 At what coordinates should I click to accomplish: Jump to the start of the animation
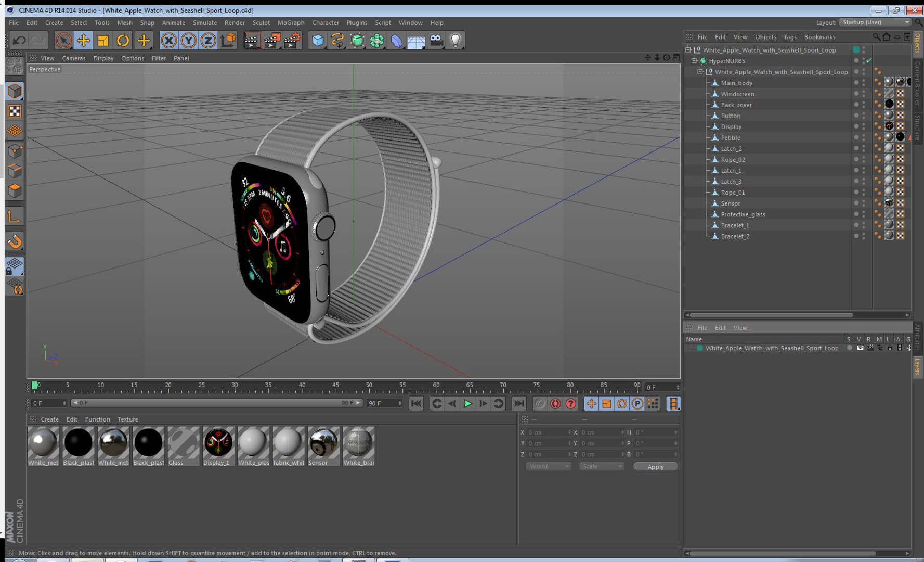(416, 403)
